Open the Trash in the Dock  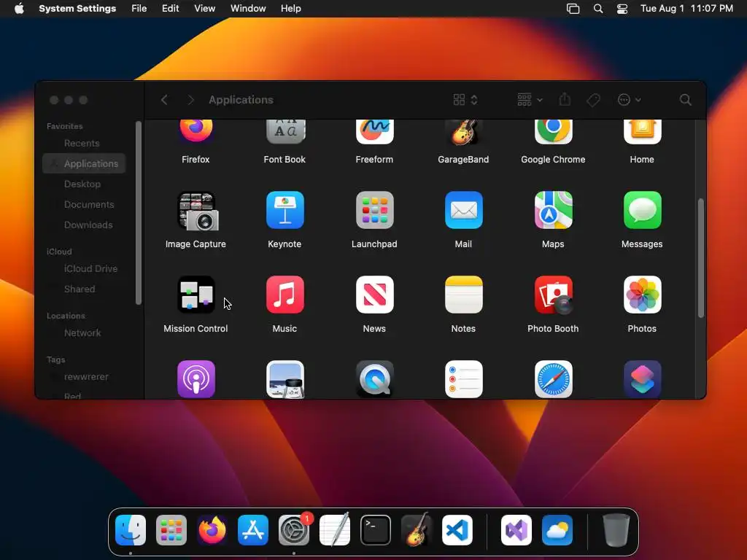coord(616,530)
